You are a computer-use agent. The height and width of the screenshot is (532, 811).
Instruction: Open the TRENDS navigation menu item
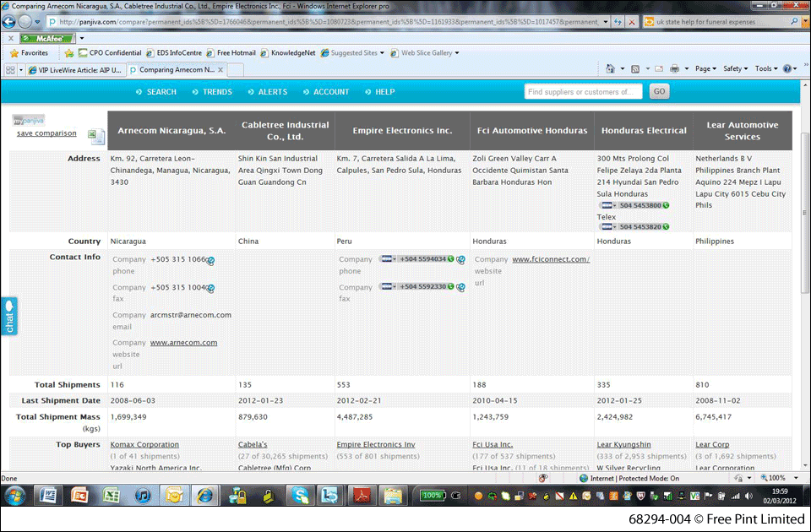point(211,92)
